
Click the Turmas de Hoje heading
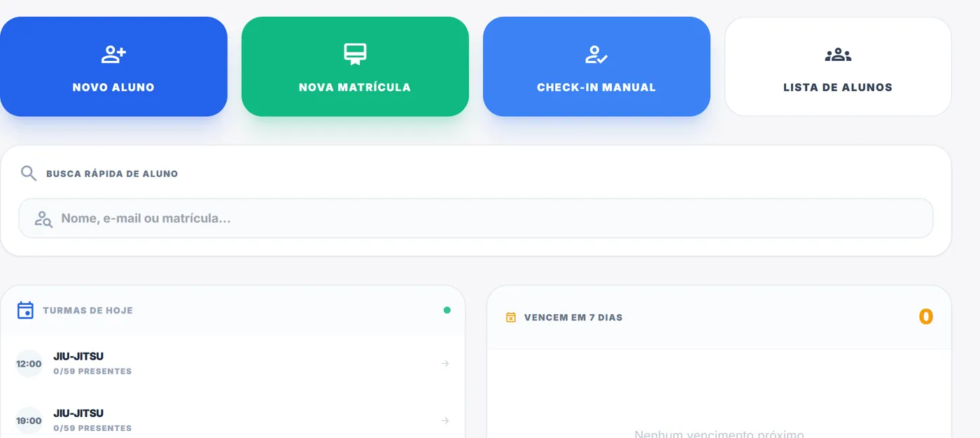[87, 310]
